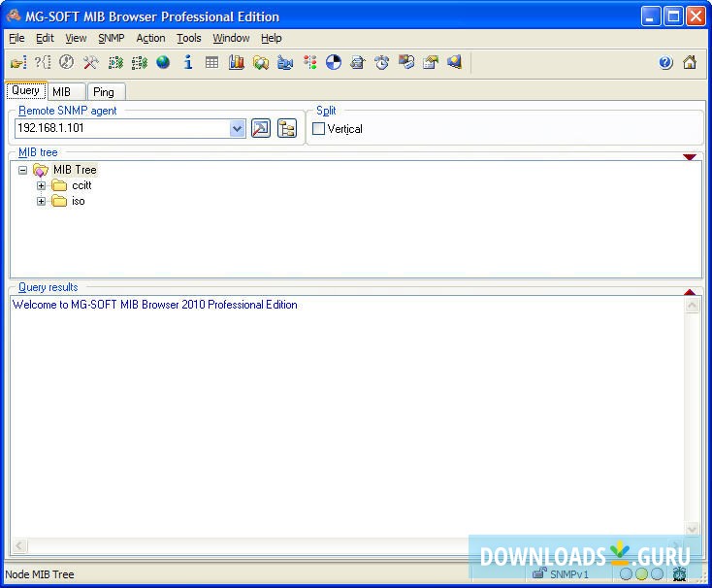Screen dimensions: 712x588
Task: Click the folder with magnifier scan icon
Action: (261, 62)
